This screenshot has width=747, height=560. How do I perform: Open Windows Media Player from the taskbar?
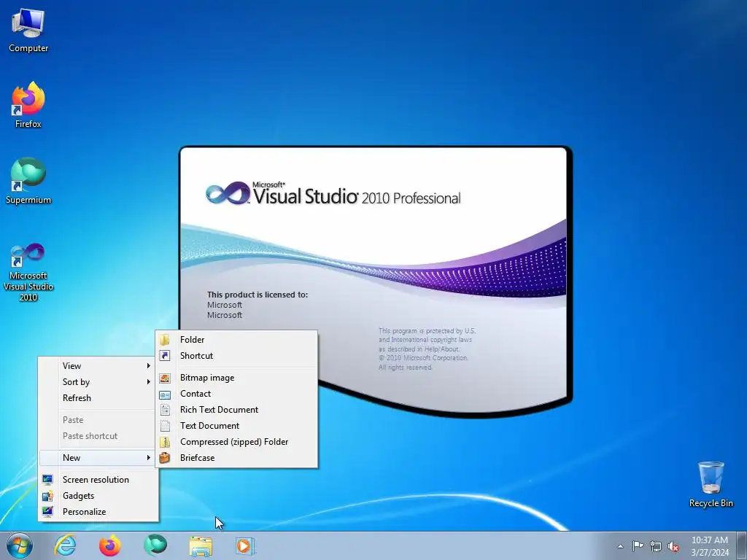pyautogui.click(x=245, y=545)
